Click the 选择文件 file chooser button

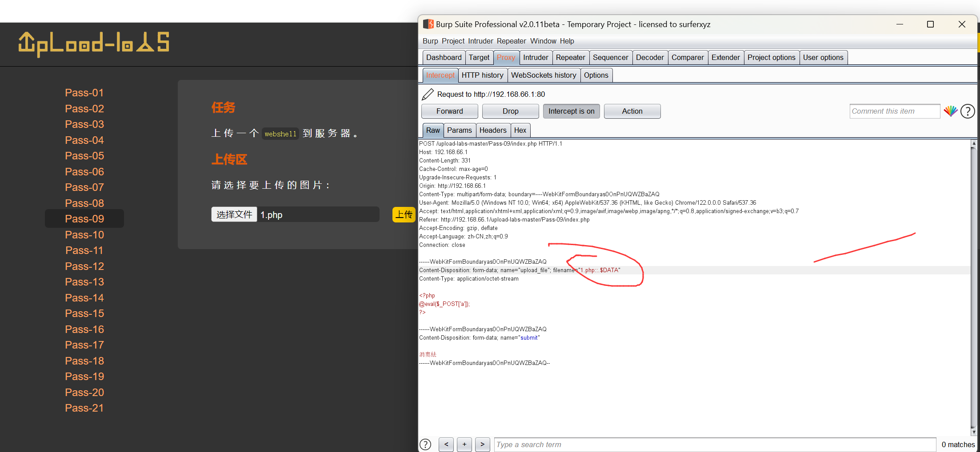click(x=234, y=214)
